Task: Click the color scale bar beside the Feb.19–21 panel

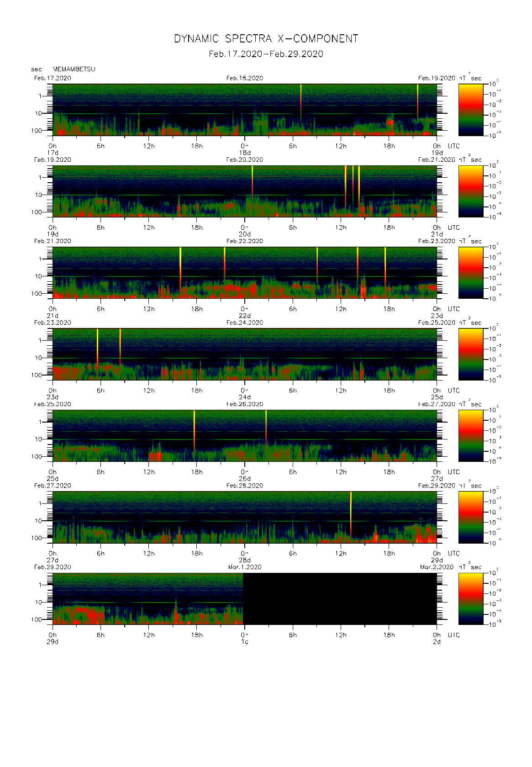Action: 471,191
